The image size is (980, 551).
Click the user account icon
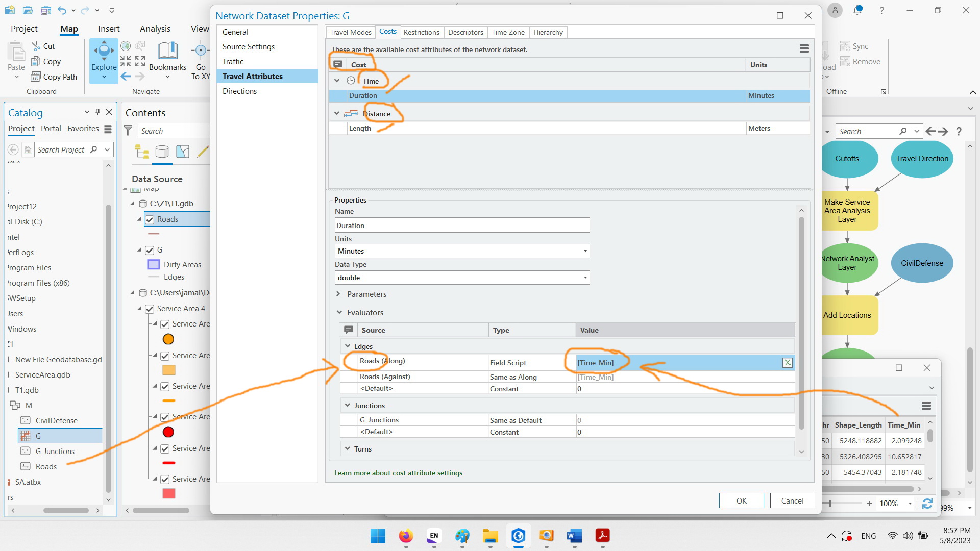[835, 10]
